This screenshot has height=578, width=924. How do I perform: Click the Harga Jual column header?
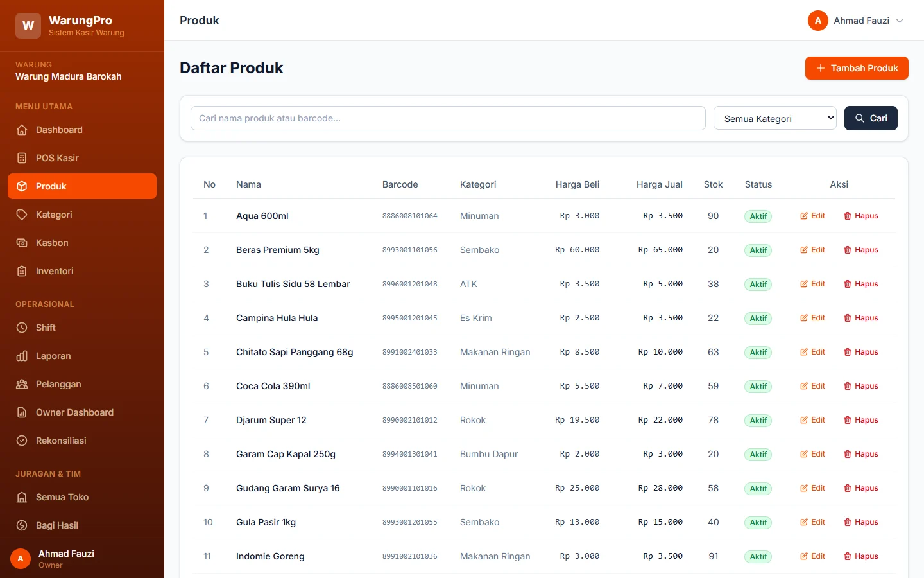click(x=659, y=184)
